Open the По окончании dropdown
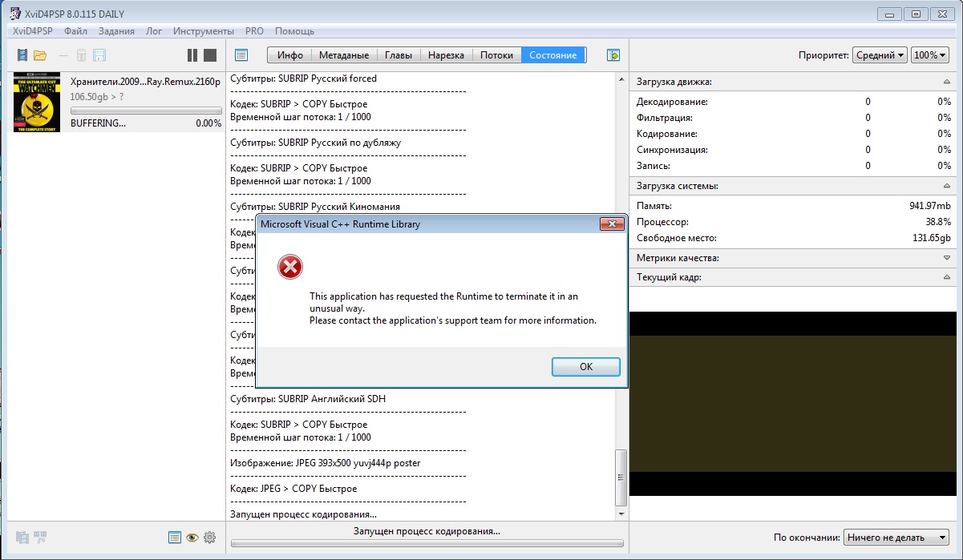The width and height of the screenshot is (963, 560). [x=897, y=538]
